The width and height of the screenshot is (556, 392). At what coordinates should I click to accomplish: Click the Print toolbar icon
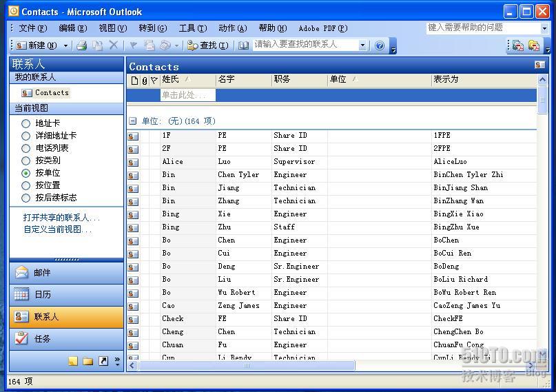[x=82, y=45]
